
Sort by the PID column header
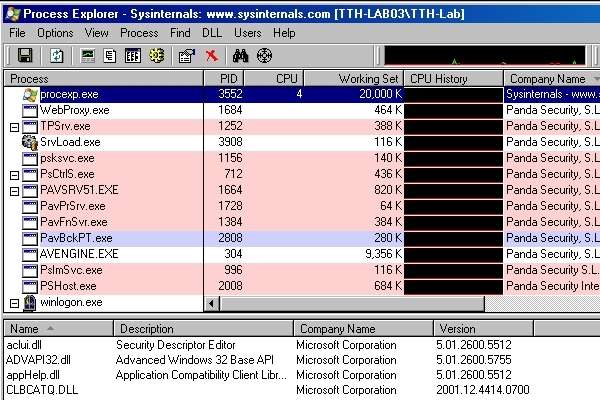point(224,78)
